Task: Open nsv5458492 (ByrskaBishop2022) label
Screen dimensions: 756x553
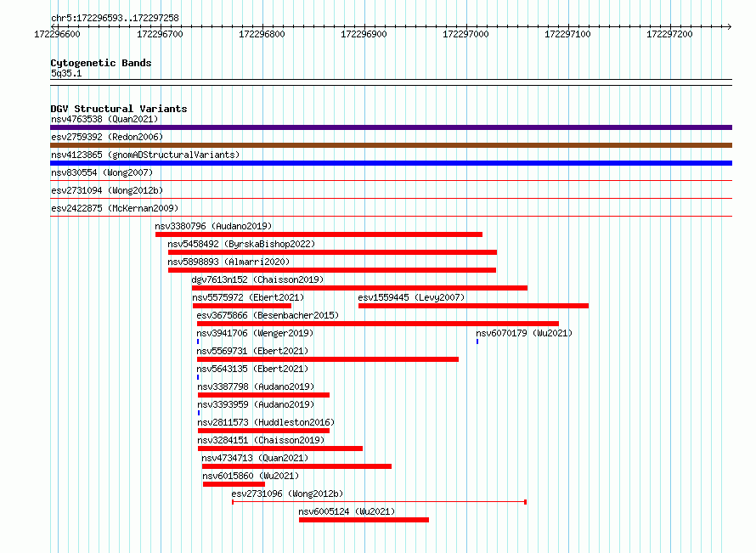Action: (241, 244)
